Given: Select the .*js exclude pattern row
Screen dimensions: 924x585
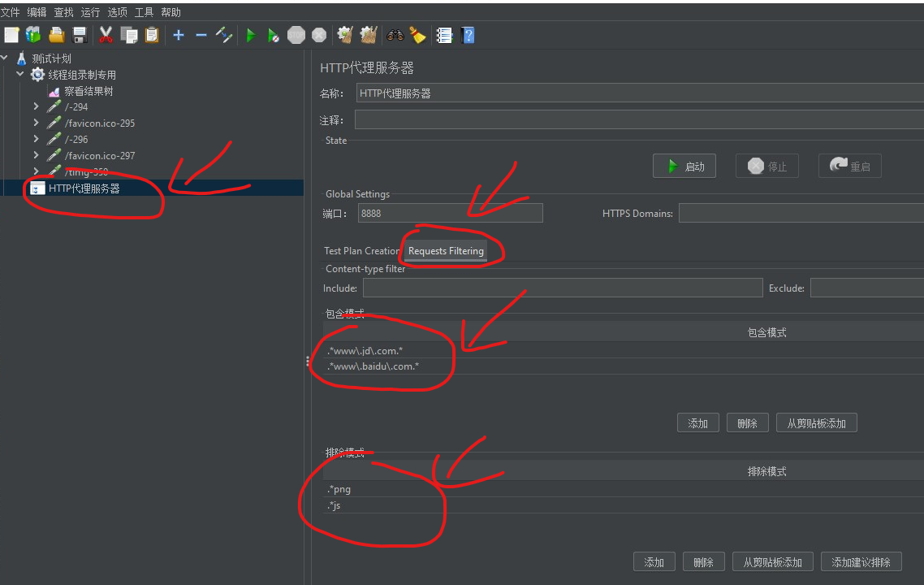Looking at the screenshot, I should 624,505.
